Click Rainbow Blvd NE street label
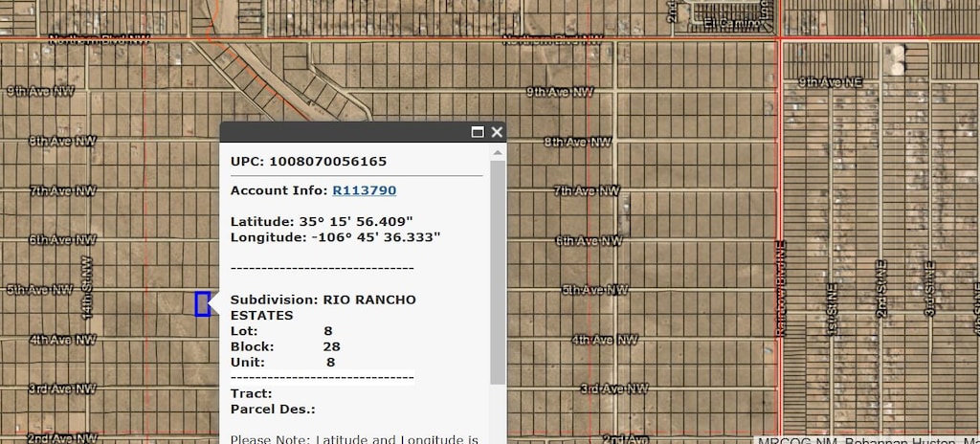This screenshot has height=444, width=980. point(782,288)
